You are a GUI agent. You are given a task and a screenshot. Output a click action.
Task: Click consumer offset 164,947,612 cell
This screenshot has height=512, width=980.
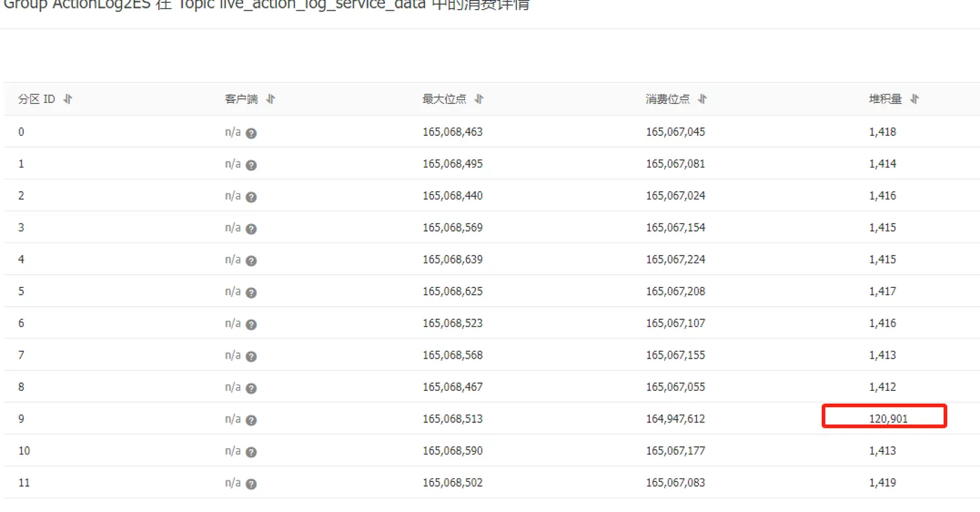tap(675, 419)
